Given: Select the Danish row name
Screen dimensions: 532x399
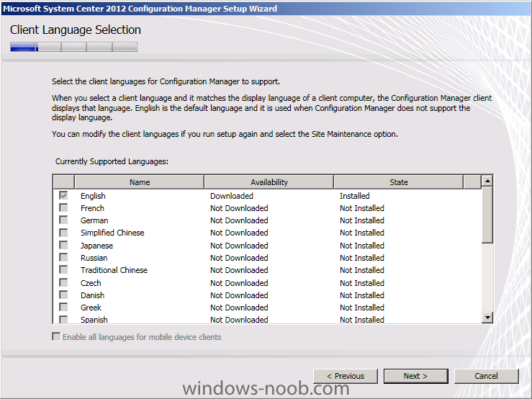Looking at the screenshot, I should click(x=92, y=295).
